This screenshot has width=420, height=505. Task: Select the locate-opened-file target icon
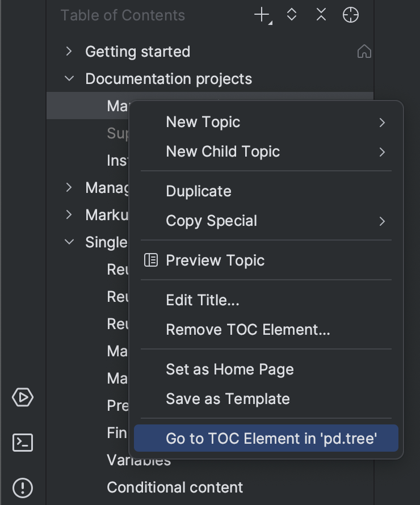tap(351, 15)
